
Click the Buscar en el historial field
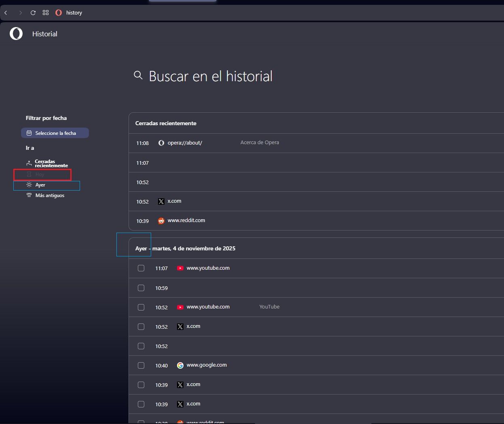click(210, 76)
